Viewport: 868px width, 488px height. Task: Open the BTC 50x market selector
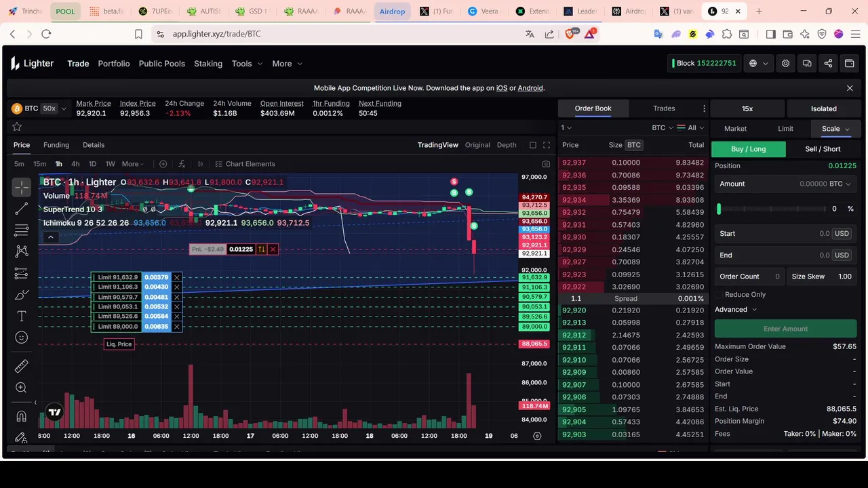(39, 108)
